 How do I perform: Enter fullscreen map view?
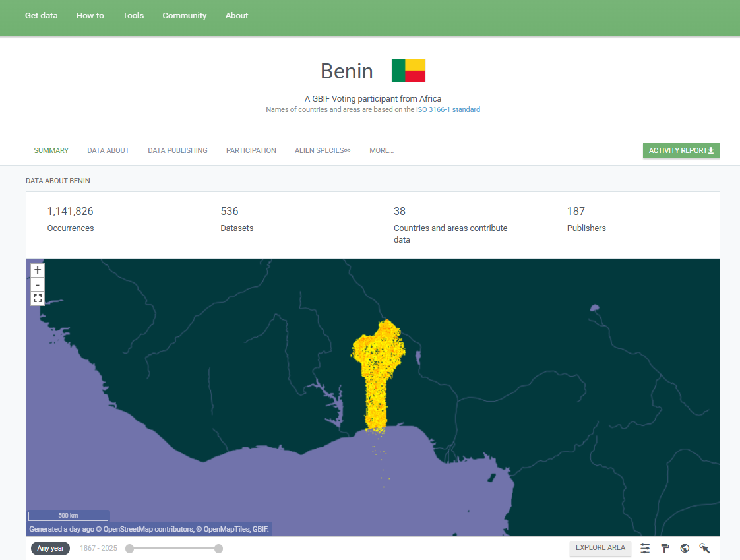click(37, 298)
